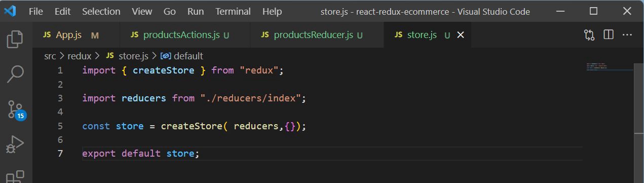Click line number 5 in gutter
The height and width of the screenshot is (183, 644).
pyautogui.click(x=60, y=126)
